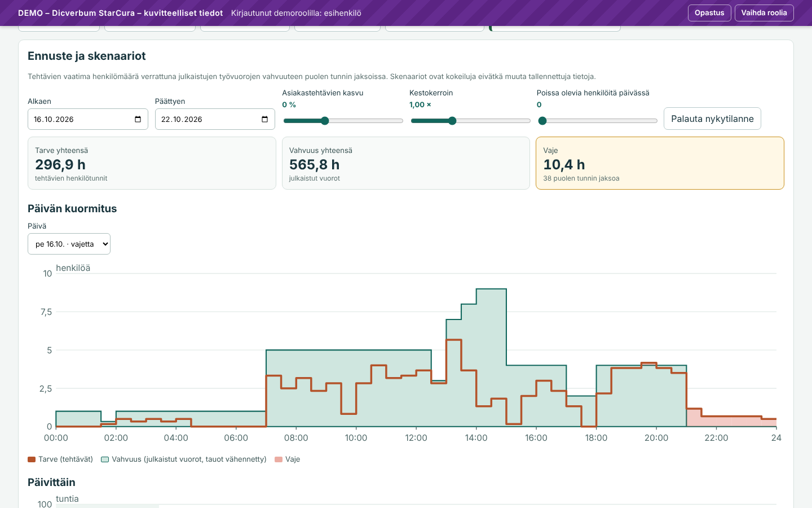
Task: Click the Tarve (tehtävät) legend swatch
Action: (32, 459)
